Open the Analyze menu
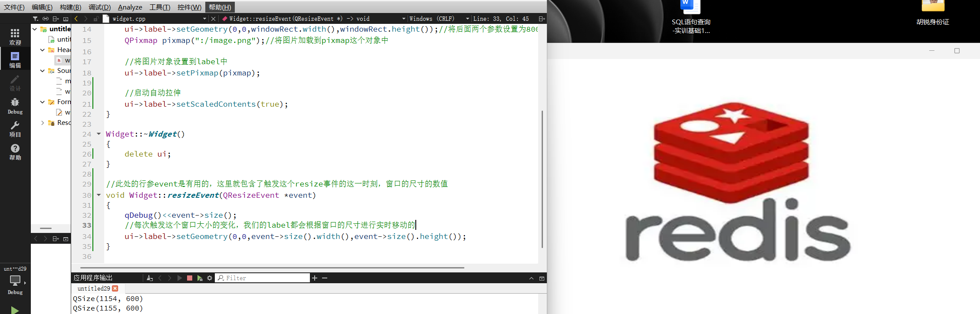Screen dimensions: 980x314 point(130,7)
